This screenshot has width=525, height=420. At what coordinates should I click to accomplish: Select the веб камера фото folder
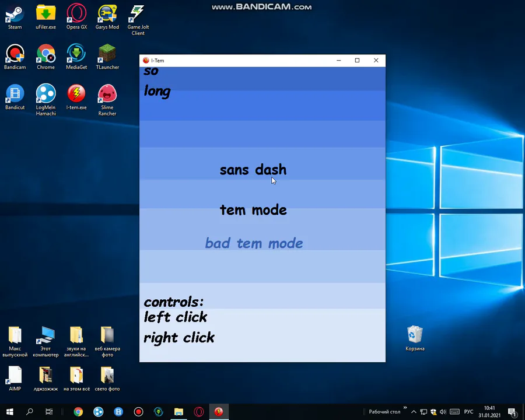pos(107,341)
